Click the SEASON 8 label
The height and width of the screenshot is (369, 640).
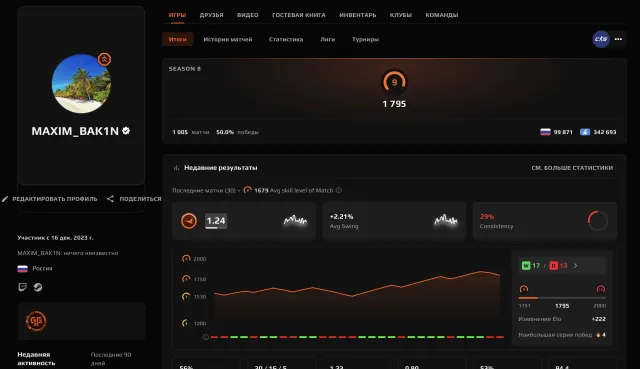click(185, 69)
